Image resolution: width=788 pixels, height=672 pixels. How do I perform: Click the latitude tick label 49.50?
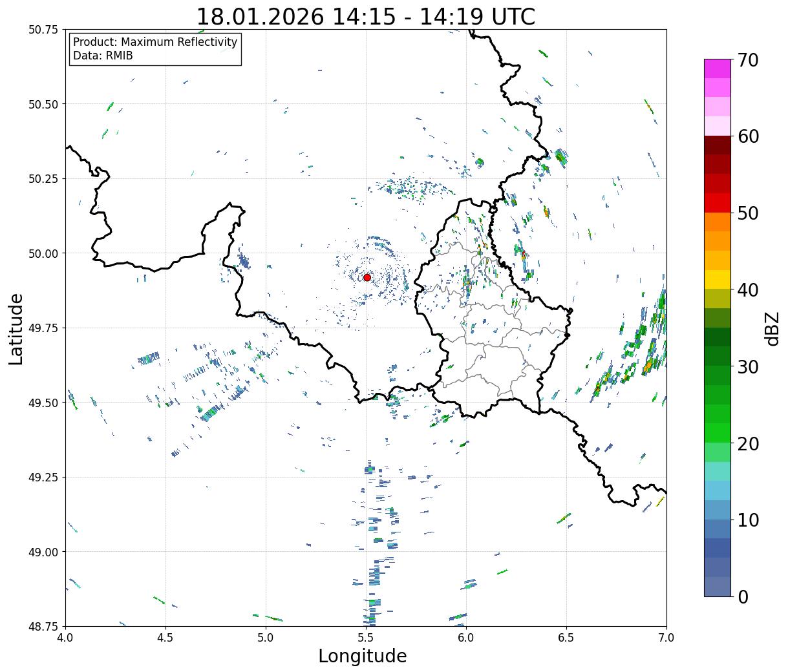coord(43,403)
